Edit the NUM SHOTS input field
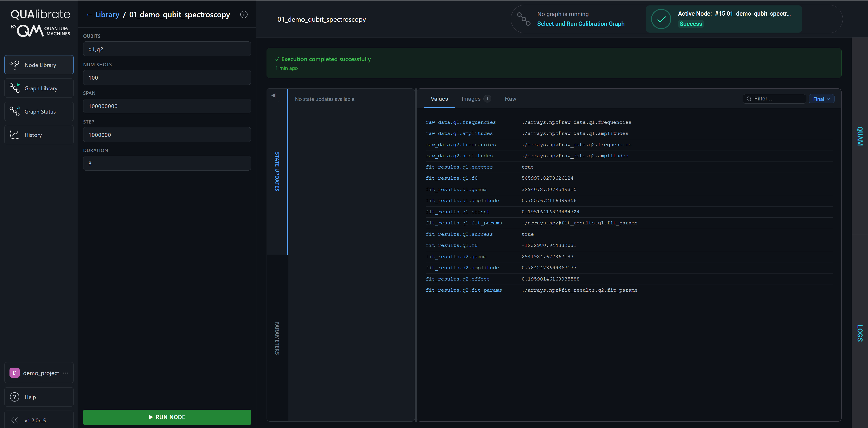Viewport: 868px width, 428px height. (x=167, y=78)
